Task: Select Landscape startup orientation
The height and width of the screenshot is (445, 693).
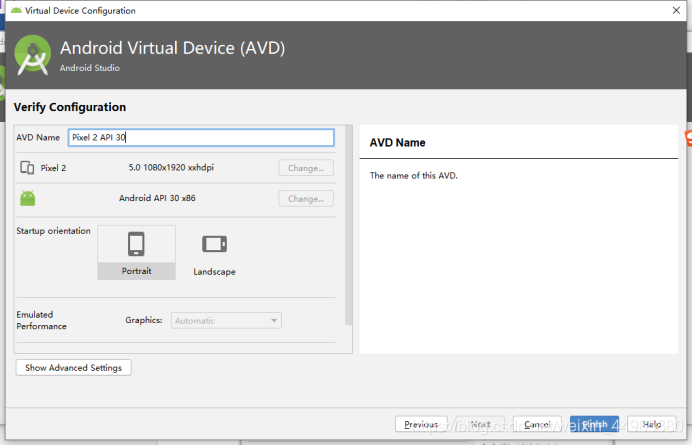Action: (x=214, y=254)
